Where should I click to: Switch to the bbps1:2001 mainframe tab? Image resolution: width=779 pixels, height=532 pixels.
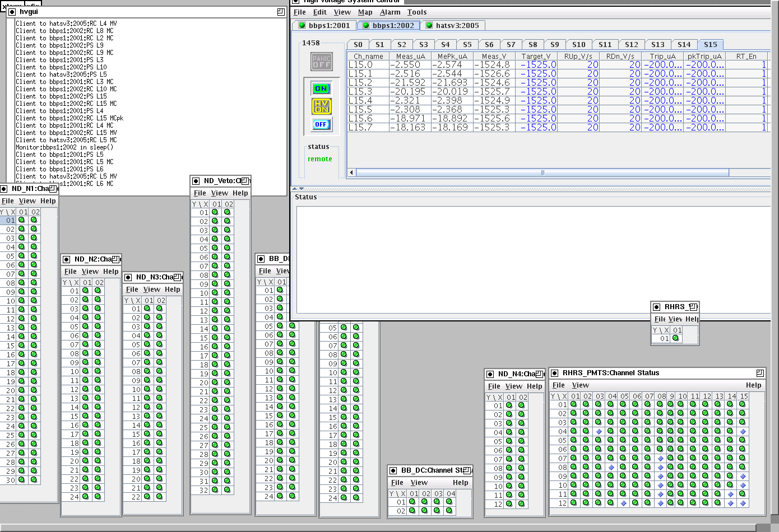point(324,25)
